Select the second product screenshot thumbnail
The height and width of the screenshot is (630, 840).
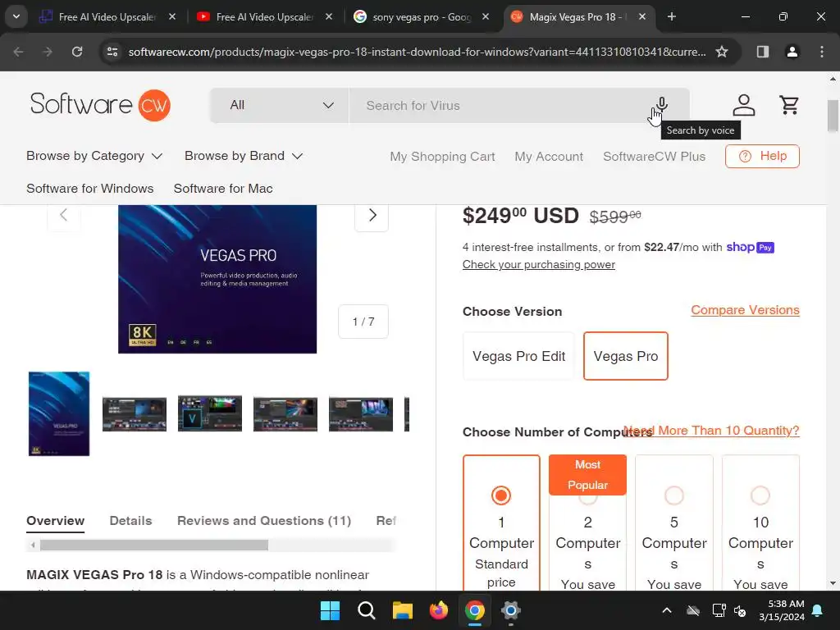coord(135,414)
